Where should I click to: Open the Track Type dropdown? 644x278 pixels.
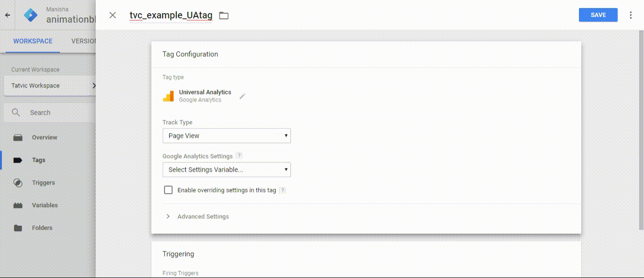[x=227, y=135]
